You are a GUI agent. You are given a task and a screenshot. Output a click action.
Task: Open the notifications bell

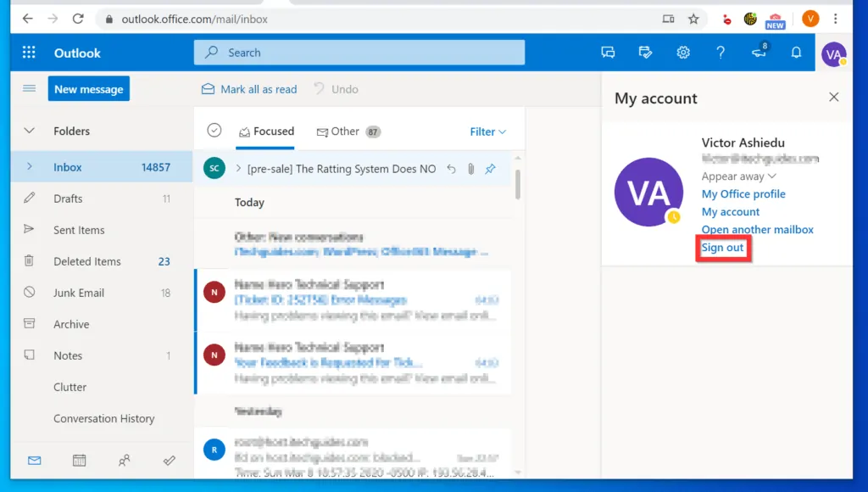(796, 52)
